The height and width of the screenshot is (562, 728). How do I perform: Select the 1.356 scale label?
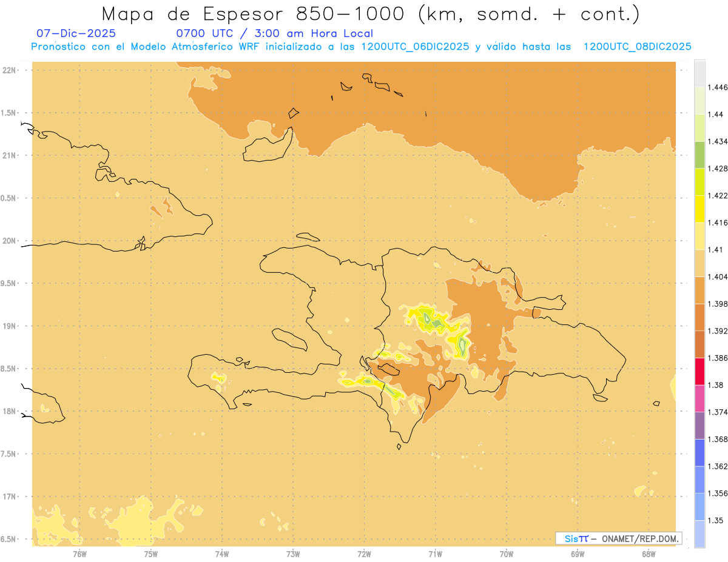click(x=719, y=493)
